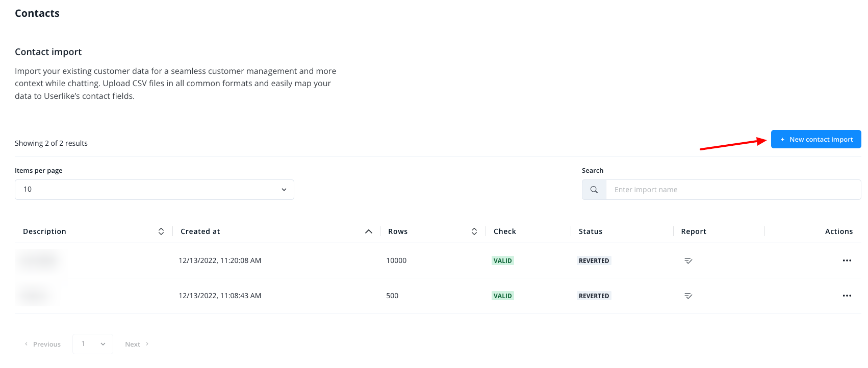Click New contact import button
Screen dimensions: 868x368
pos(815,140)
